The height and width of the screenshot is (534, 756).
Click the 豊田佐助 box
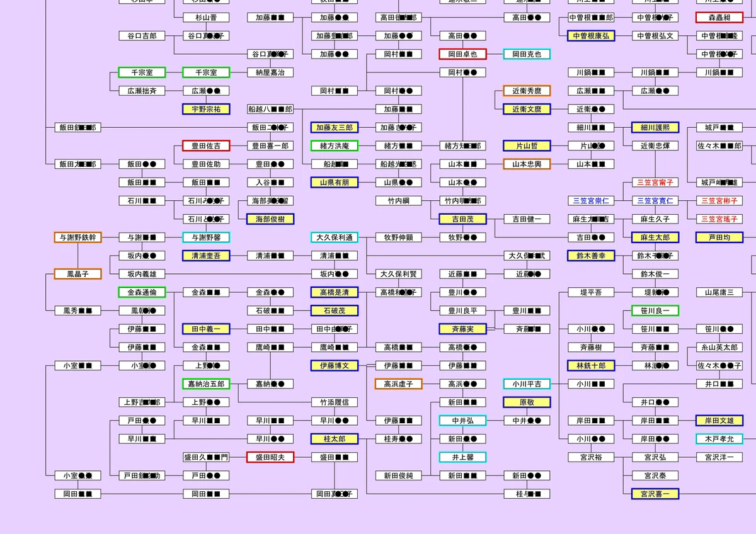[x=206, y=164]
